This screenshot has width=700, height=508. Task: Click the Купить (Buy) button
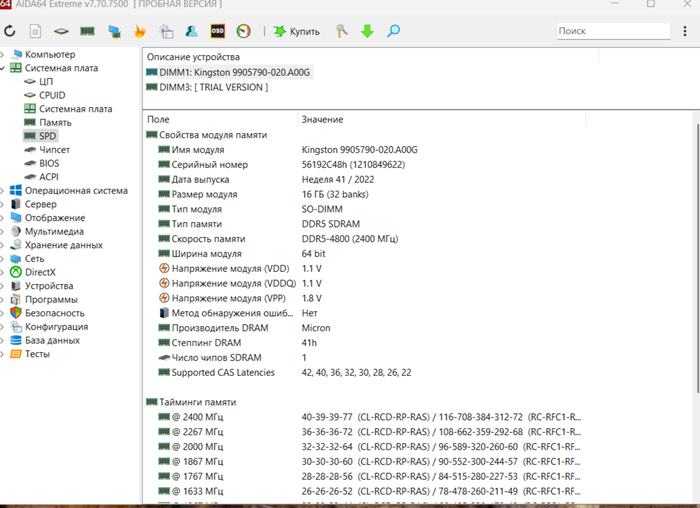(x=297, y=31)
